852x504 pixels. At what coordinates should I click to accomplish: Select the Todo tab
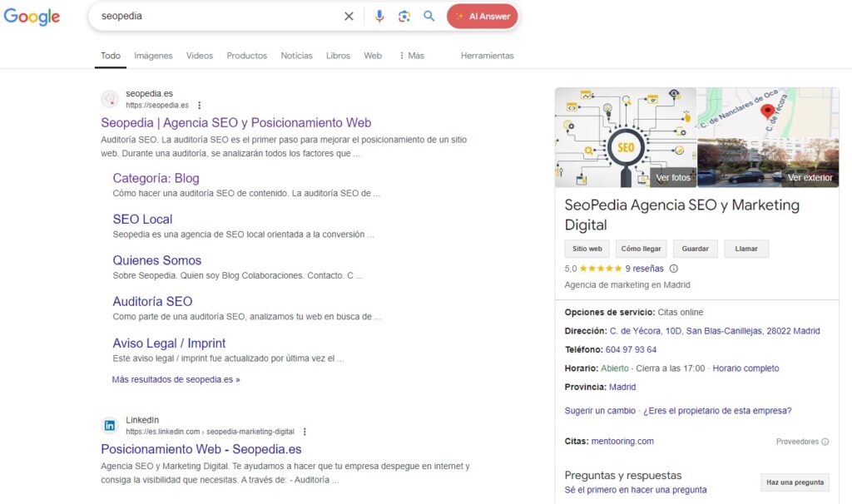pos(111,56)
